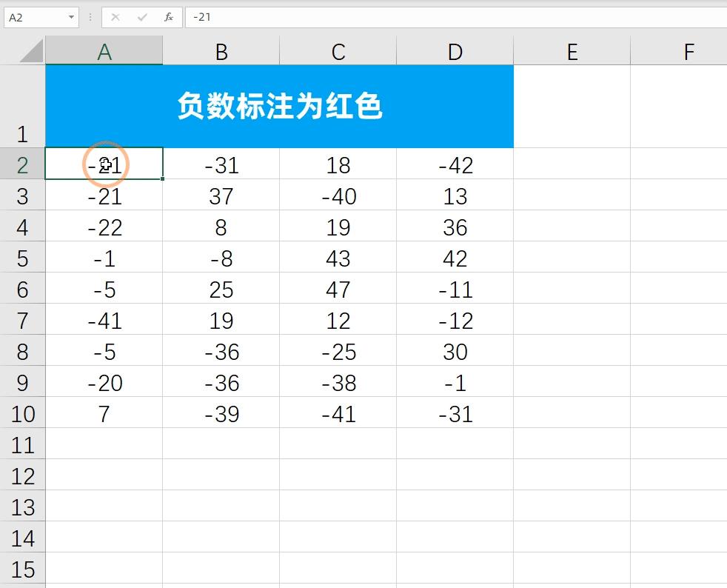The image size is (727, 588).
Task: Select row 10 header
Action: (24, 414)
